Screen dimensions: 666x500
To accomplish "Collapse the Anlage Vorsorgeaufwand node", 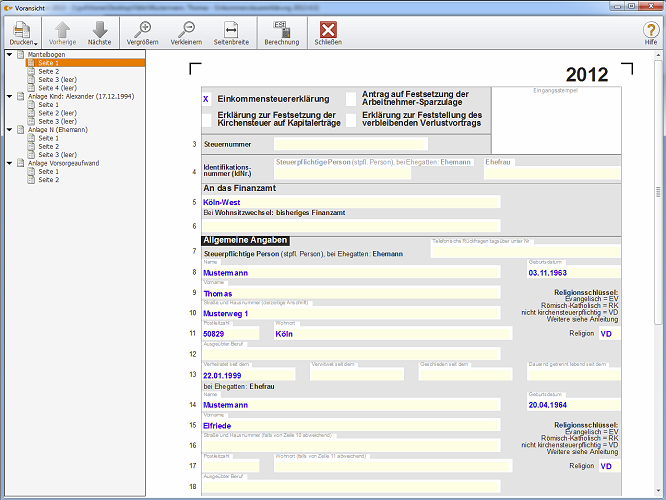I will click(9, 163).
